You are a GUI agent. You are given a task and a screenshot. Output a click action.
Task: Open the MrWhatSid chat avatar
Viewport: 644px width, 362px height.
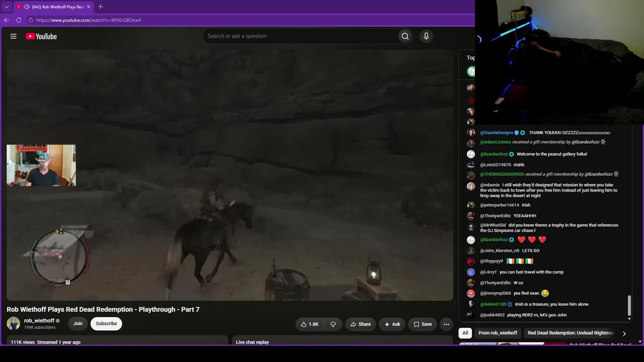click(x=471, y=227)
